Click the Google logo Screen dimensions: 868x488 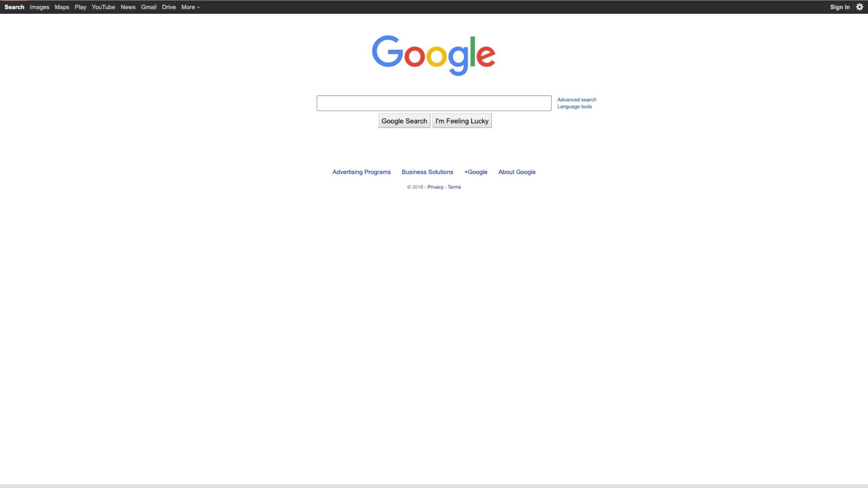coord(434,56)
